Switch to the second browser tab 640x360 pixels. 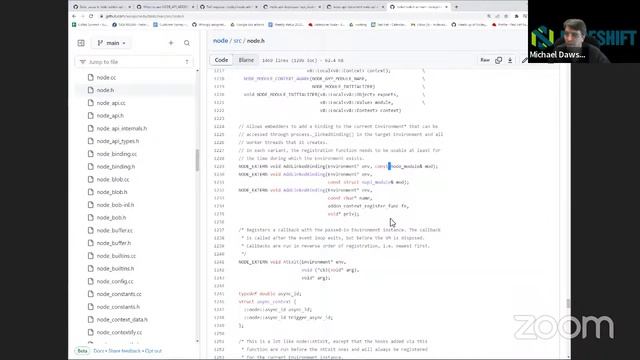click(x=165, y=7)
